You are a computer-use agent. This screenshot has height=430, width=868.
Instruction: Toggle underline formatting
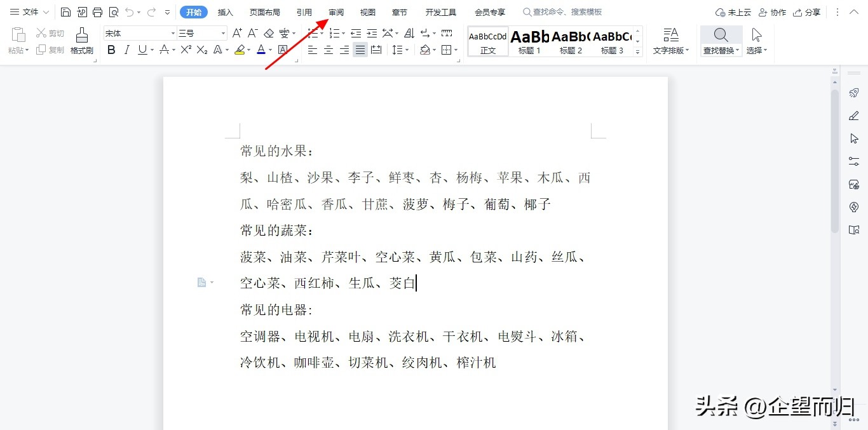click(142, 50)
